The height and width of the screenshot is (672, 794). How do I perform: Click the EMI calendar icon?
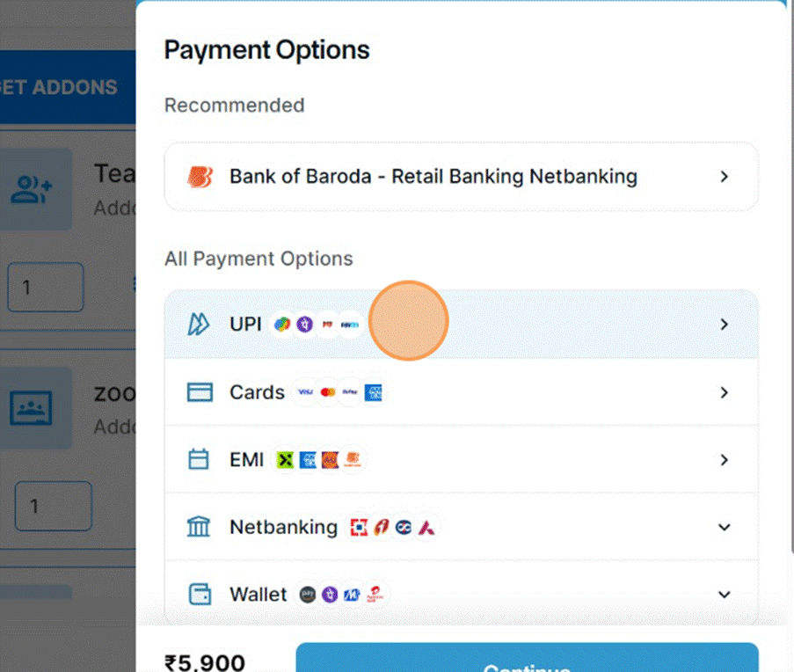[200, 460]
